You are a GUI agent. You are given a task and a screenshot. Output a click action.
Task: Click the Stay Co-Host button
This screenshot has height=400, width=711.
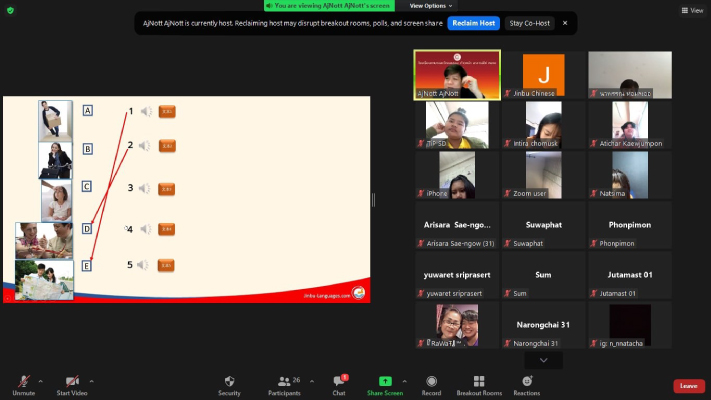point(528,22)
